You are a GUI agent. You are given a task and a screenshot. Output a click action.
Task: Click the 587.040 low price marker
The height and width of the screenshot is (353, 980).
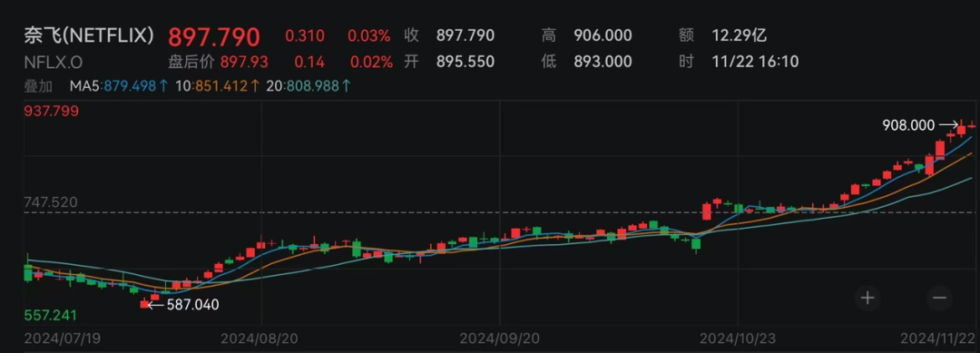(x=192, y=305)
